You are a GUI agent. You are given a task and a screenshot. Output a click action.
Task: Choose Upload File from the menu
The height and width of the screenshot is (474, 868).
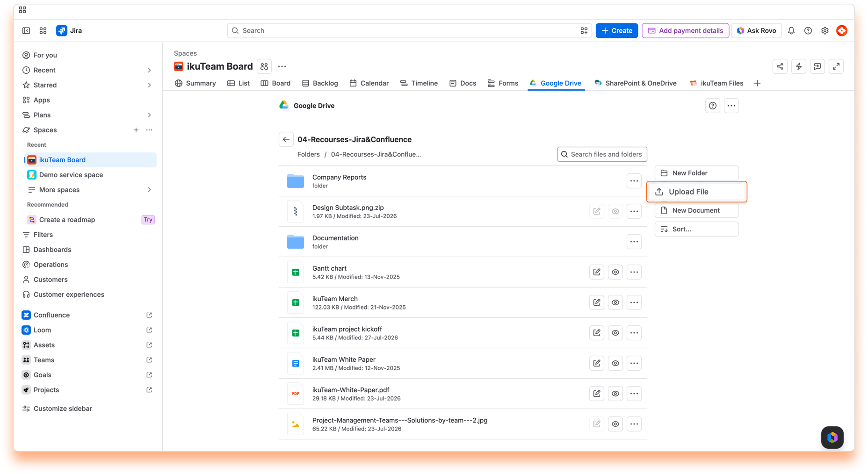click(x=697, y=192)
